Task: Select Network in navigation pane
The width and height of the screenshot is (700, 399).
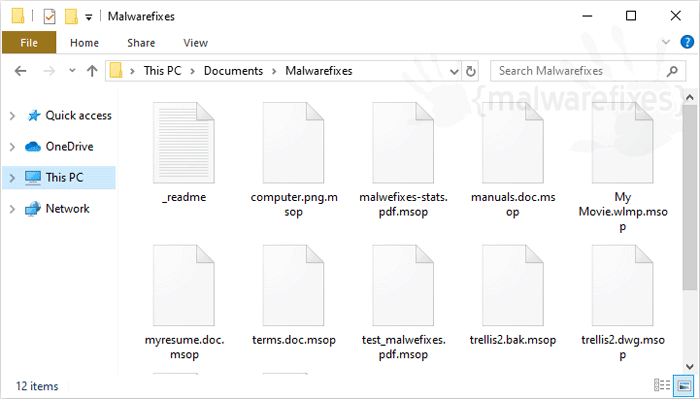Action: tap(67, 208)
